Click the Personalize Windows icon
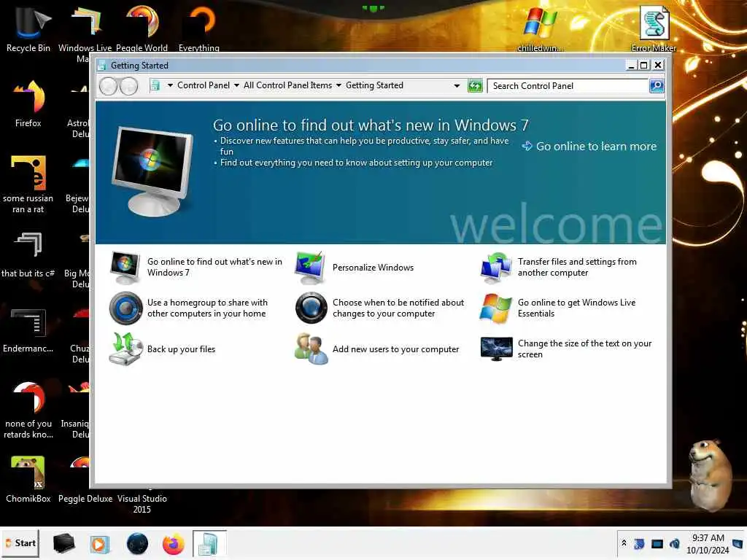747x560 pixels. click(x=310, y=268)
